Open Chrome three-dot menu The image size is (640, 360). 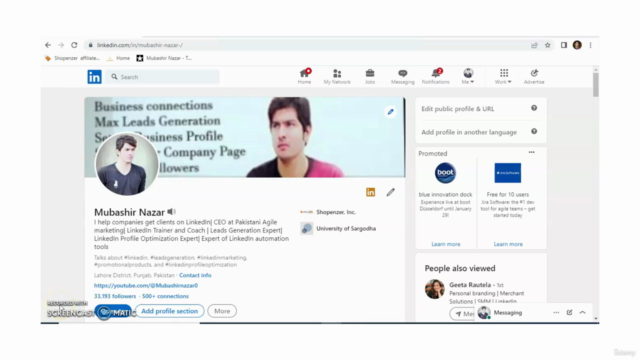click(590, 45)
